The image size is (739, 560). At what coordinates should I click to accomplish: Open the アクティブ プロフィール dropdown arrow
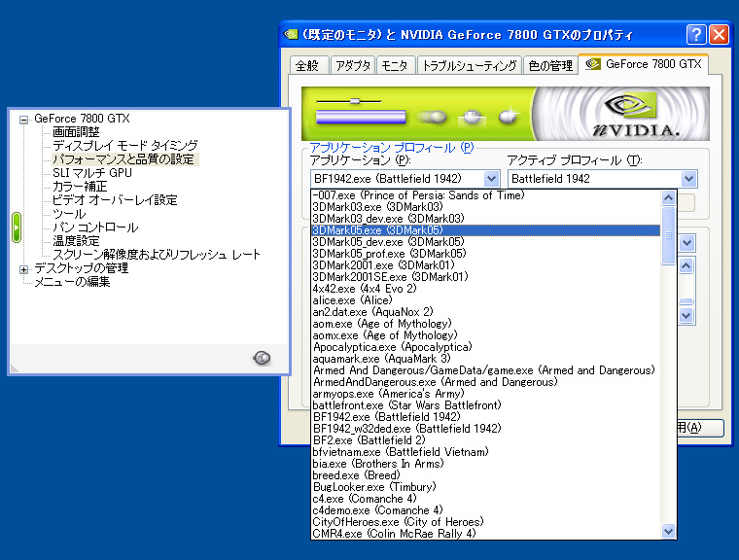(688, 179)
